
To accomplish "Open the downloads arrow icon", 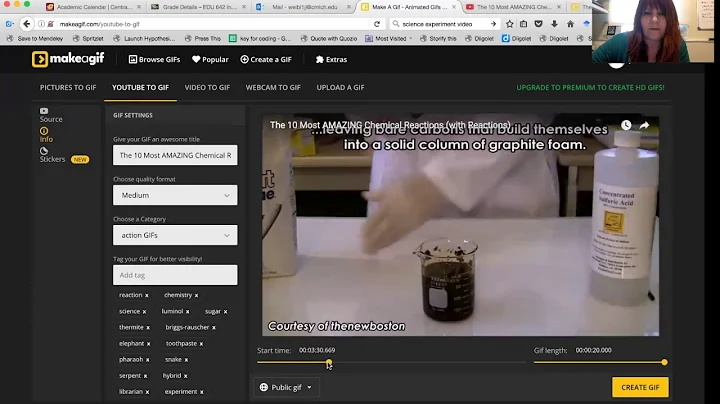I will (554, 24).
